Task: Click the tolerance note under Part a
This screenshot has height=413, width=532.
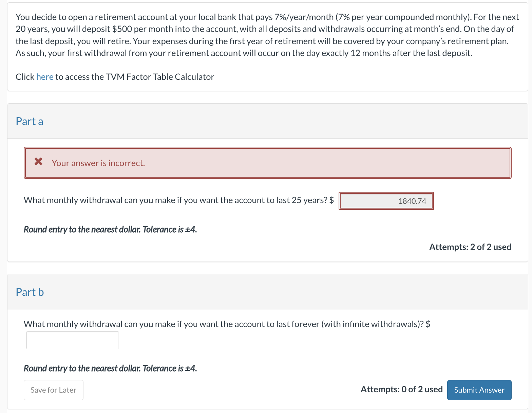Action: point(110,230)
